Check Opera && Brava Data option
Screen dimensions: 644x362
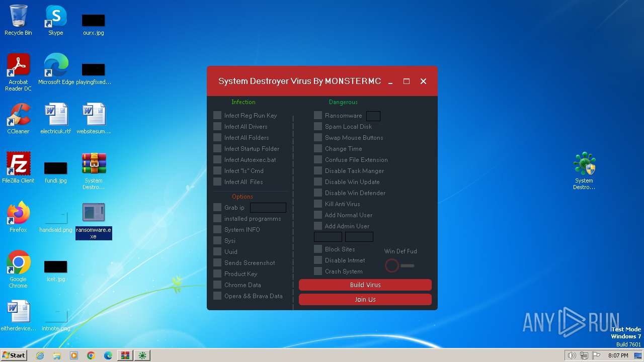click(x=217, y=296)
